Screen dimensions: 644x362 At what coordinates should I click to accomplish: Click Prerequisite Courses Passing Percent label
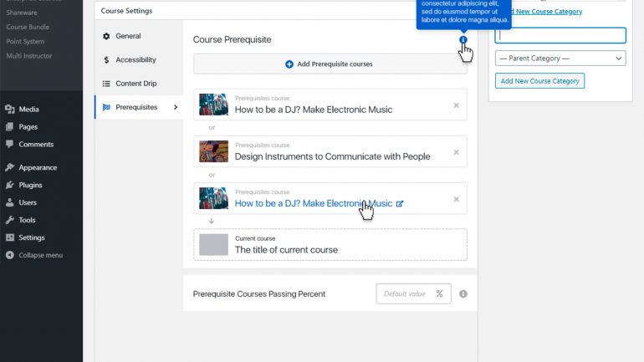[259, 294]
